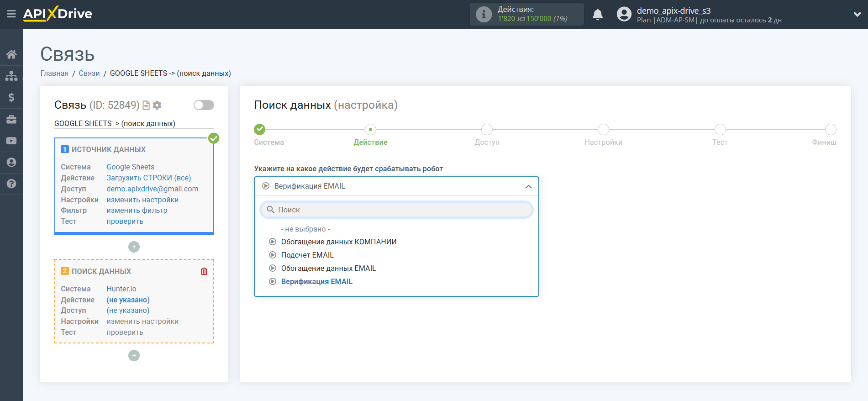Click the access '(не указано)' link
The height and width of the screenshot is (401, 868).
[128, 310]
